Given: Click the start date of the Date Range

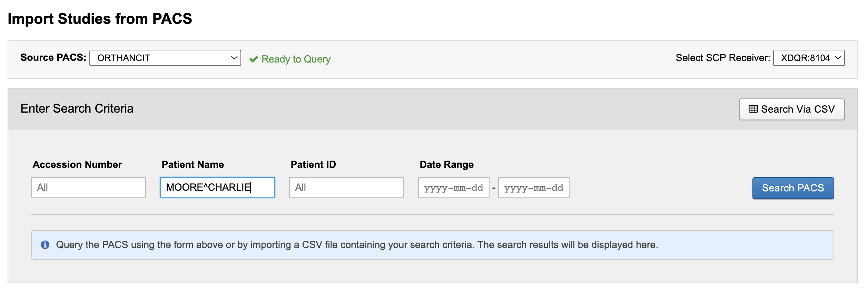Looking at the screenshot, I should click(x=454, y=188).
